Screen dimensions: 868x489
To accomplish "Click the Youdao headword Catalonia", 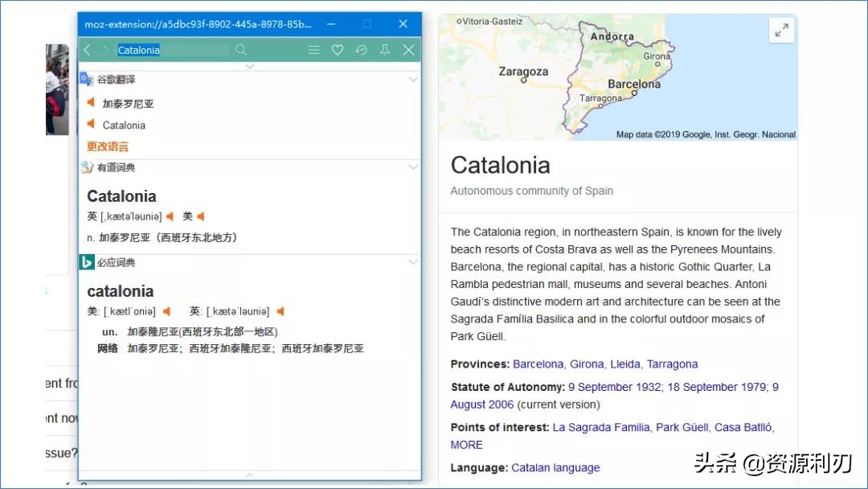I will coord(121,196).
